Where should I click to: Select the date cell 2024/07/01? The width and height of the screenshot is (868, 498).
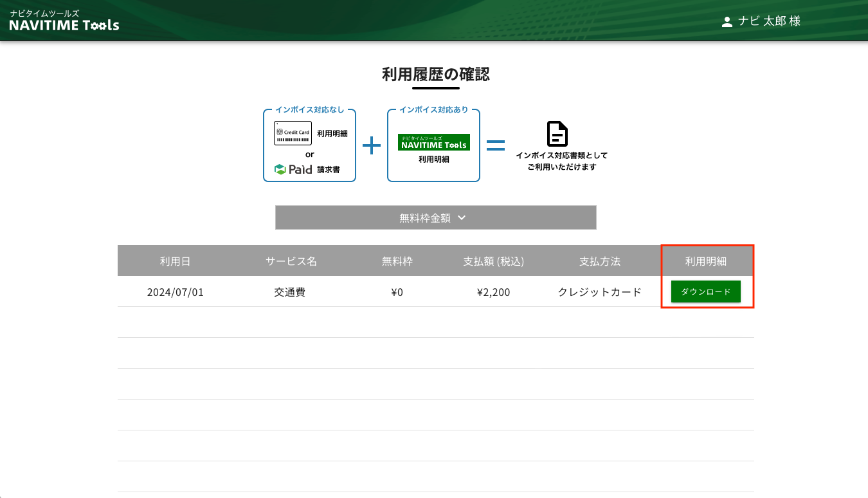pyautogui.click(x=176, y=292)
